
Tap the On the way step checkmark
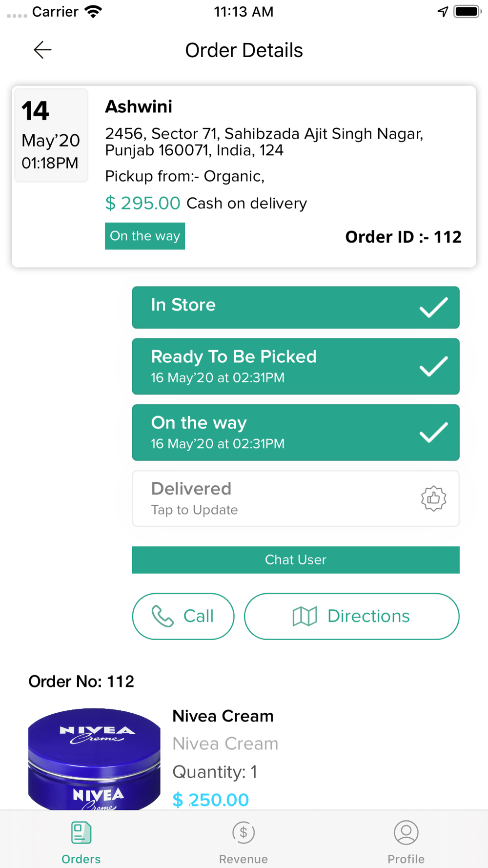tap(433, 432)
